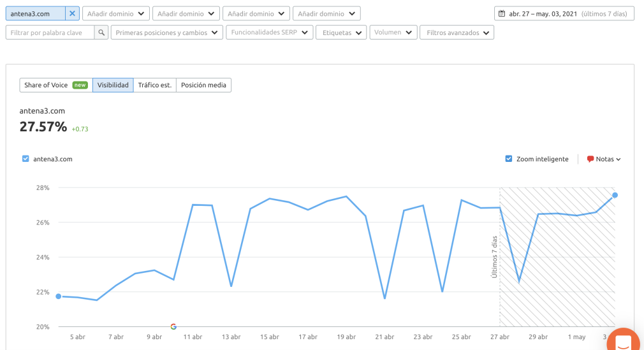The height and width of the screenshot is (350, 644).
Task: Open the Volumen filter dropdown
Action: point(393,33)
